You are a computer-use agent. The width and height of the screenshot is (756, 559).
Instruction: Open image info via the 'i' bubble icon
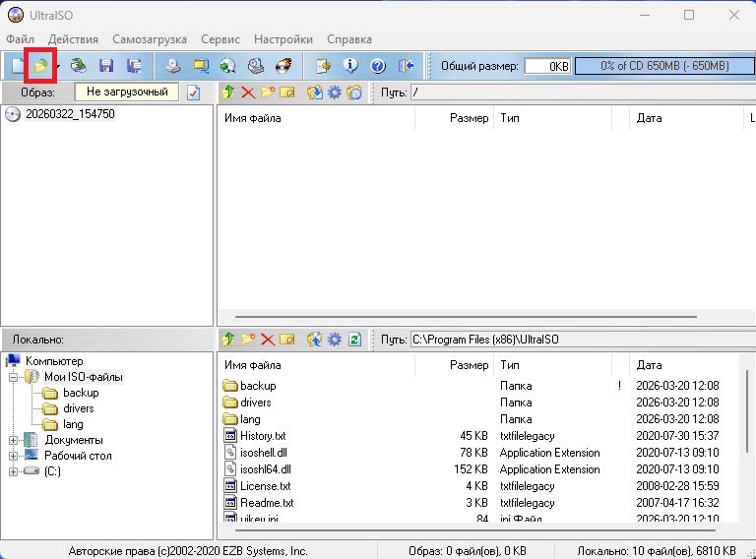350,66
